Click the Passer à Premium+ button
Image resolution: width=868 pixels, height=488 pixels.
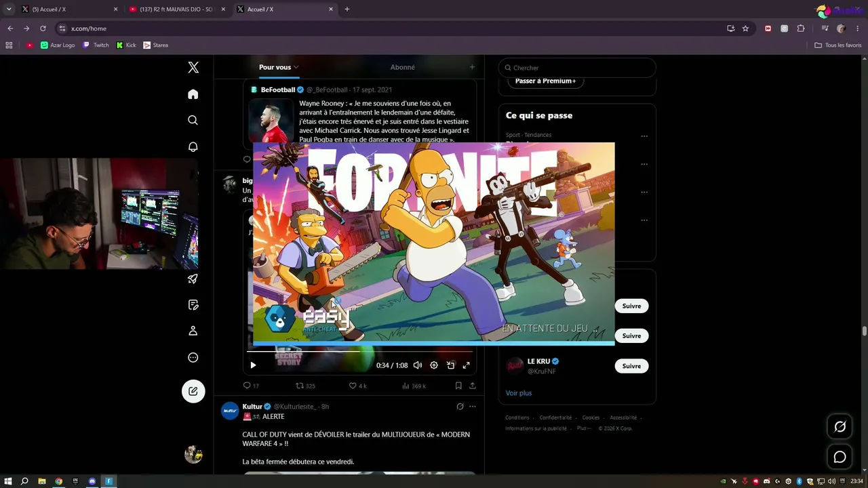545,81
